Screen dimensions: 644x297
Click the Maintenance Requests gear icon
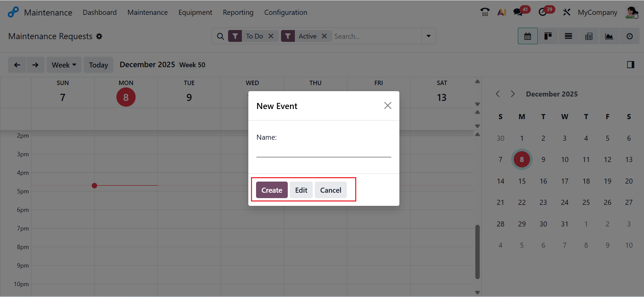tap(99, 36)
